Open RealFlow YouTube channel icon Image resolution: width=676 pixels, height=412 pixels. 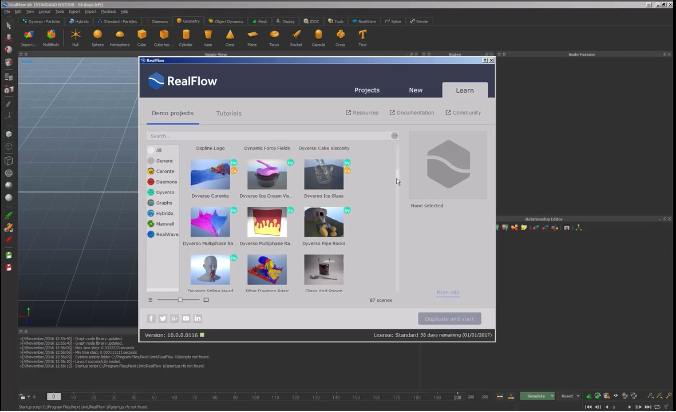point(186,318)
